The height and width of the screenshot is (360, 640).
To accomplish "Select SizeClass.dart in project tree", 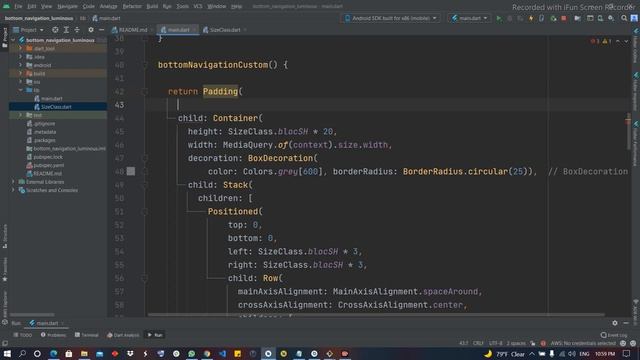I will point(56,107).
